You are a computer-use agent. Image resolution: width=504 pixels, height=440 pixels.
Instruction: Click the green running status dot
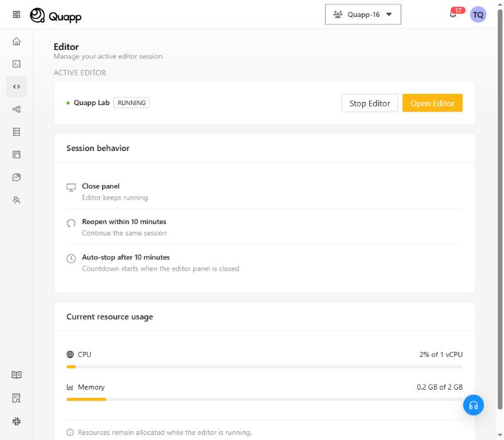(68, 103)
